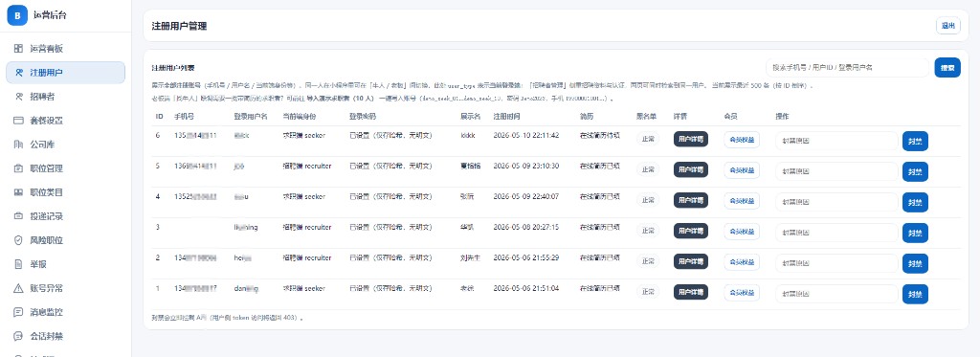Viewport: 980px width, 357px height.
Task: Focus ban reason field for row ID 1
Action: pos(836,294)
